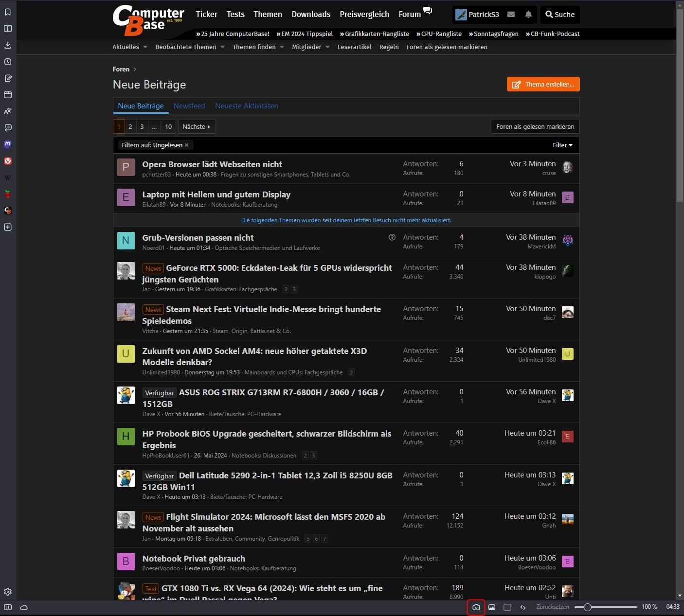Open browser settings gear icon

[x=8, y=592]
